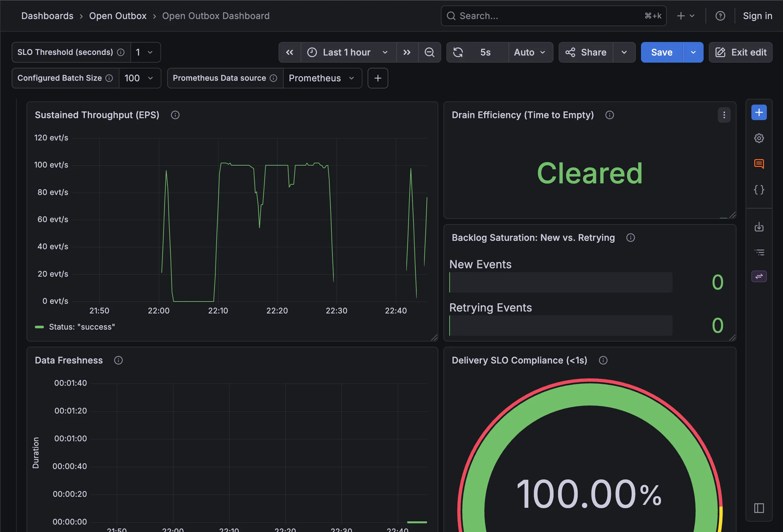Open SLO Threshold info tooltip icon
The image size is (783, 532).
tap(121, 52)
